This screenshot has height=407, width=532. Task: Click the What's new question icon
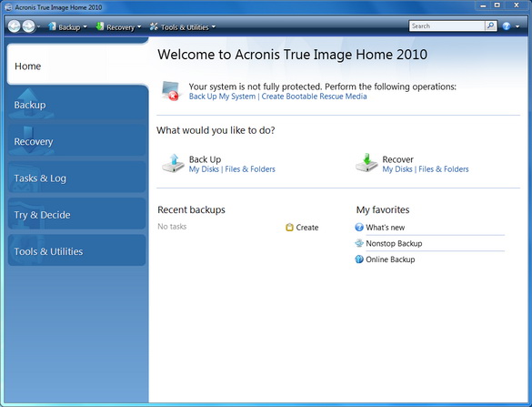click(359, 228)
